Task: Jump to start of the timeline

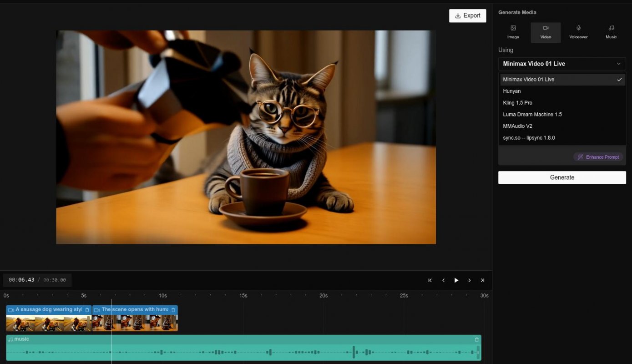Action: pyautogui.click(x=430, y=280)
